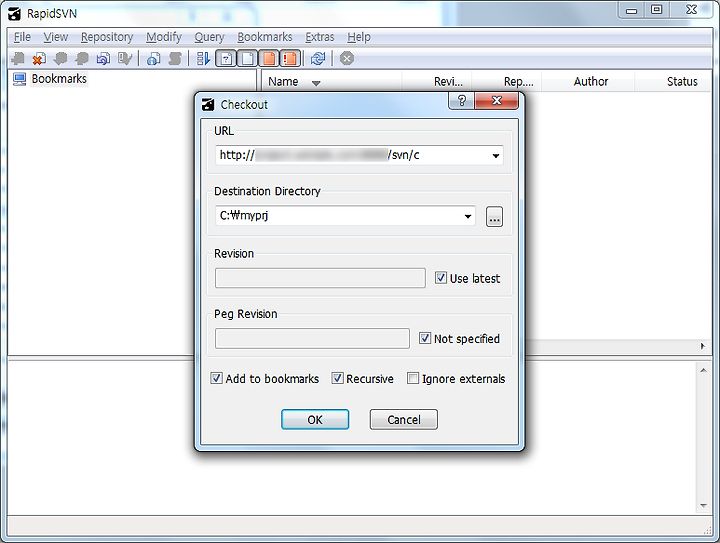Open the View menu

(56, 37)
